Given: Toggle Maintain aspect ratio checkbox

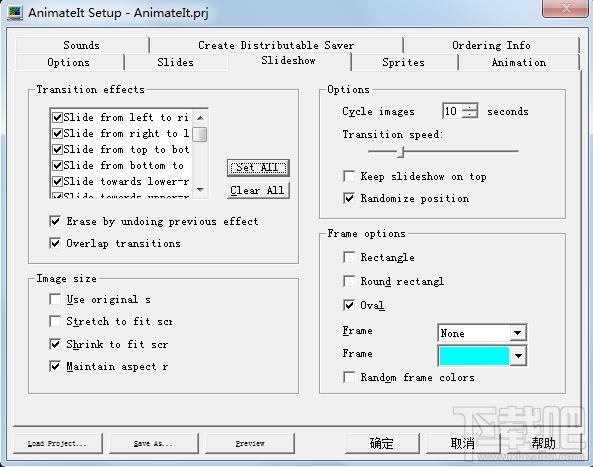Looking at the screenshot, I should [x=55, y=366].
